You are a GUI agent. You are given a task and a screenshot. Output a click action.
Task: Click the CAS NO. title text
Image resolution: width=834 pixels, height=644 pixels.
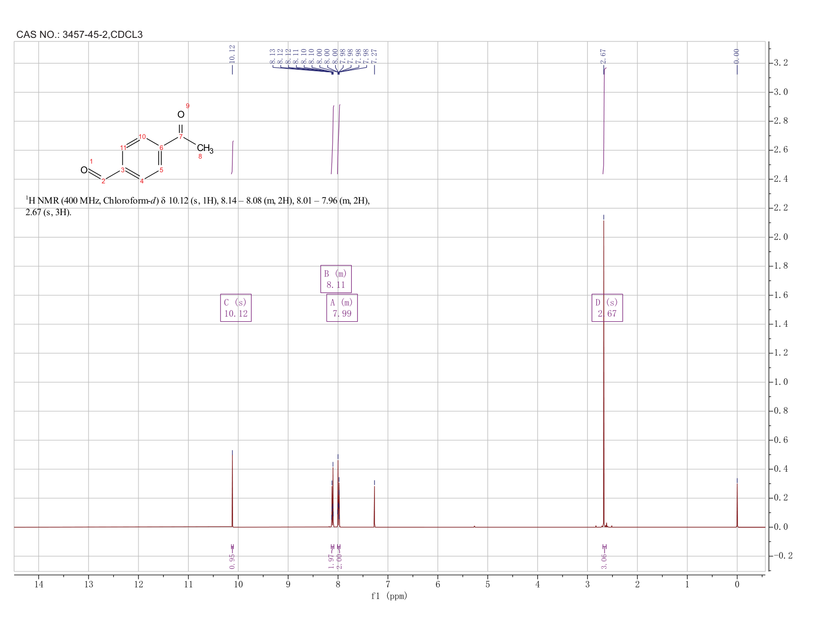79,35
